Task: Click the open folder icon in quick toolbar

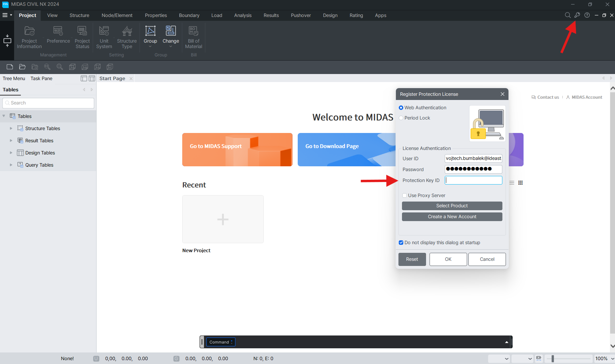Action: click(22, 67)
